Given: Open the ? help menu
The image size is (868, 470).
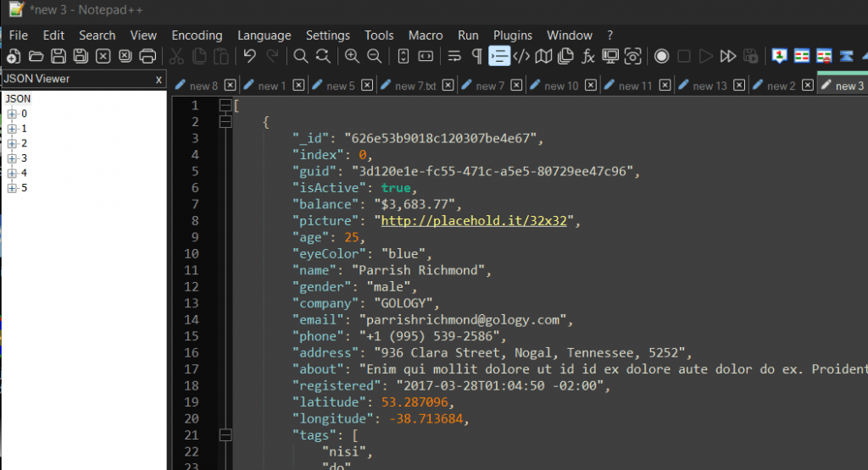Looking at the screenshot, I should pyautogui.click(x=610, y=36).
